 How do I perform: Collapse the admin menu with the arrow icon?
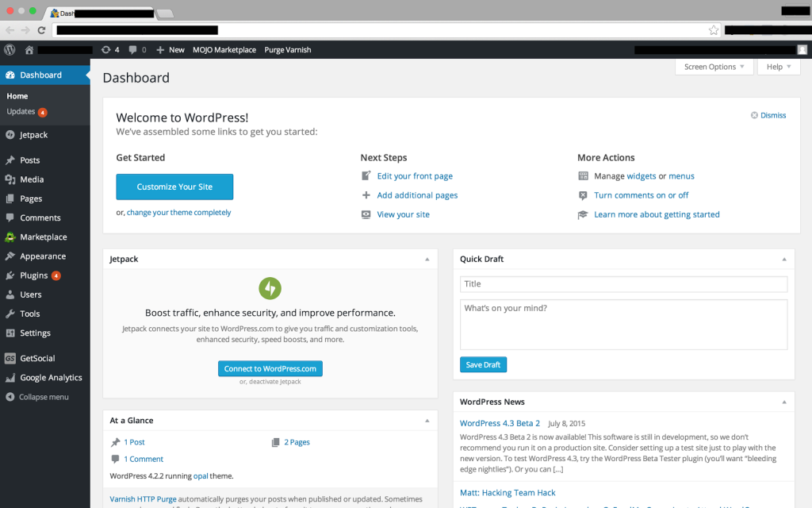click(x=10, y=396)
